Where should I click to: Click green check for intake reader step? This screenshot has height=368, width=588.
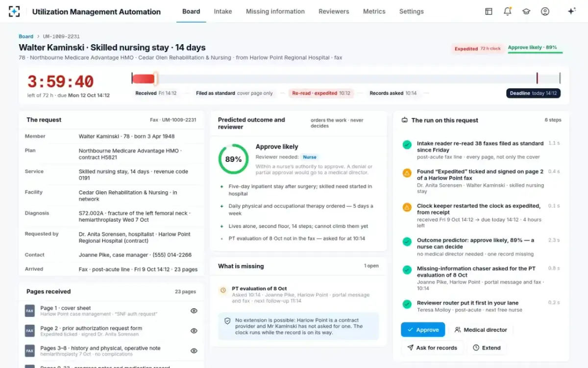[407, 145]
